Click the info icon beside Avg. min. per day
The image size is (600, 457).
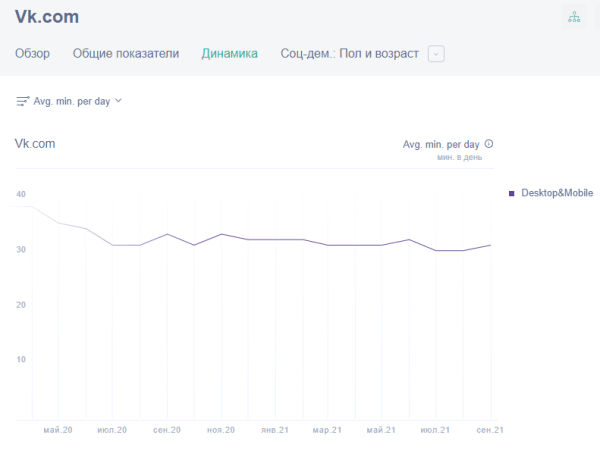coord(489,144)
